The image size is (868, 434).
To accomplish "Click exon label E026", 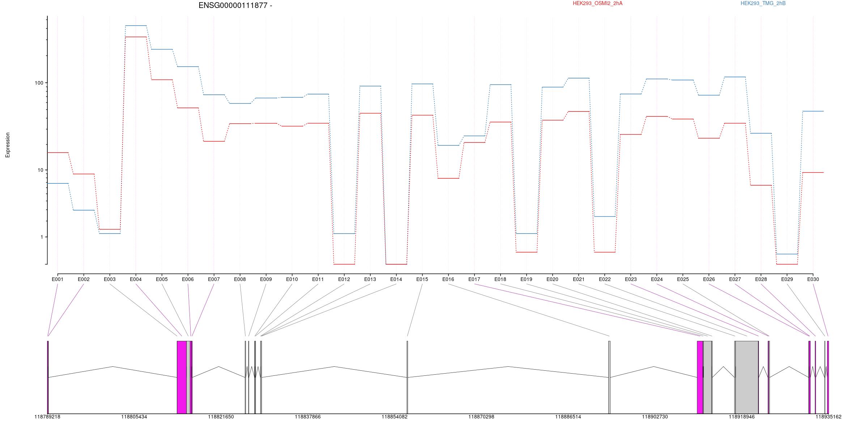I will [709, 279].
